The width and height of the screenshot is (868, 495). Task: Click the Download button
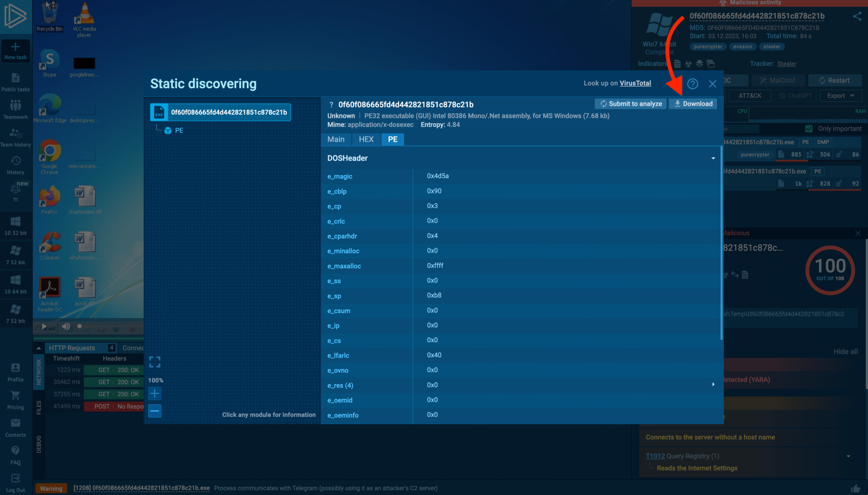click(x=693, y=104)
